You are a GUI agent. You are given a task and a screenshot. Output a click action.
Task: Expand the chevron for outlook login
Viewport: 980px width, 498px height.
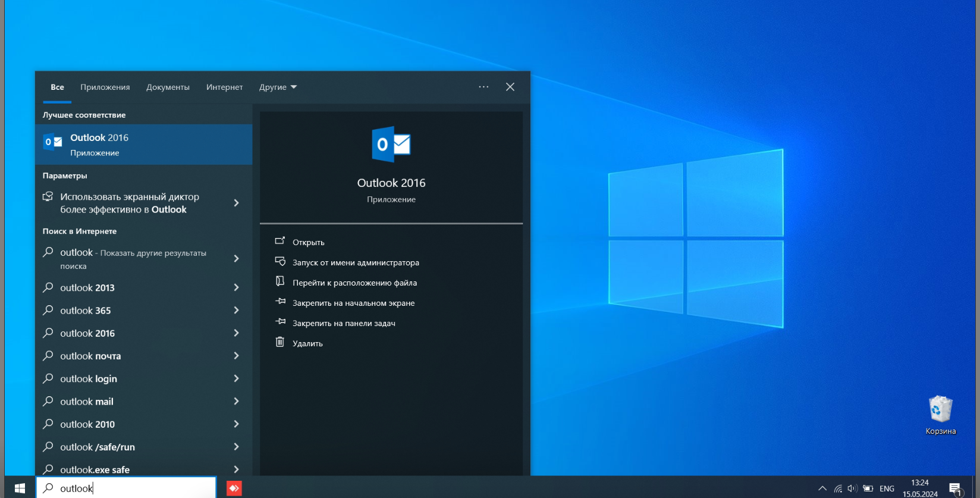[237, 378]
